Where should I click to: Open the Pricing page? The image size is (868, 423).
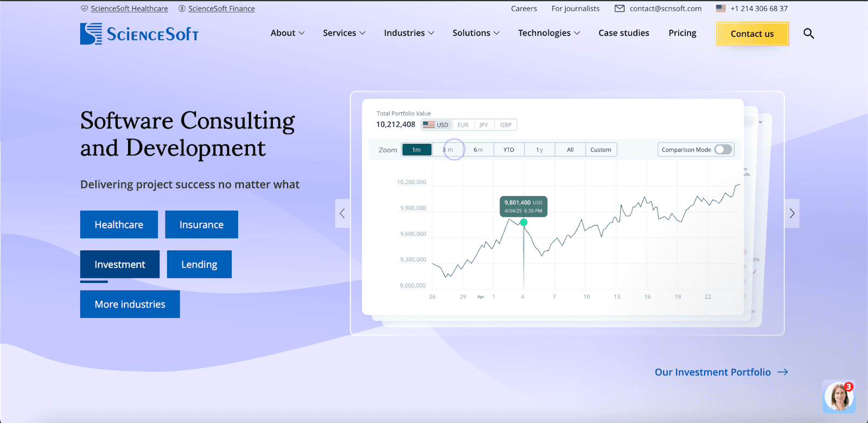pos(682,33)
